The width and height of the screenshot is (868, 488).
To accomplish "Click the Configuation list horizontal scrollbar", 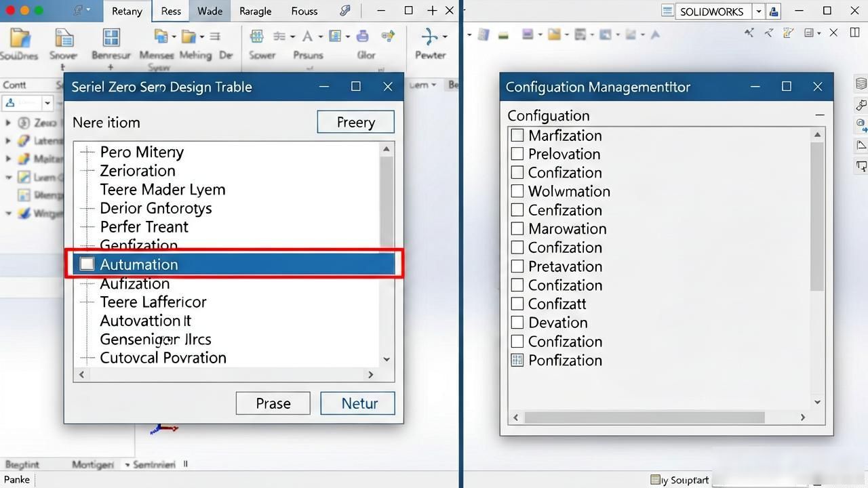I will (x=659, y=418).
